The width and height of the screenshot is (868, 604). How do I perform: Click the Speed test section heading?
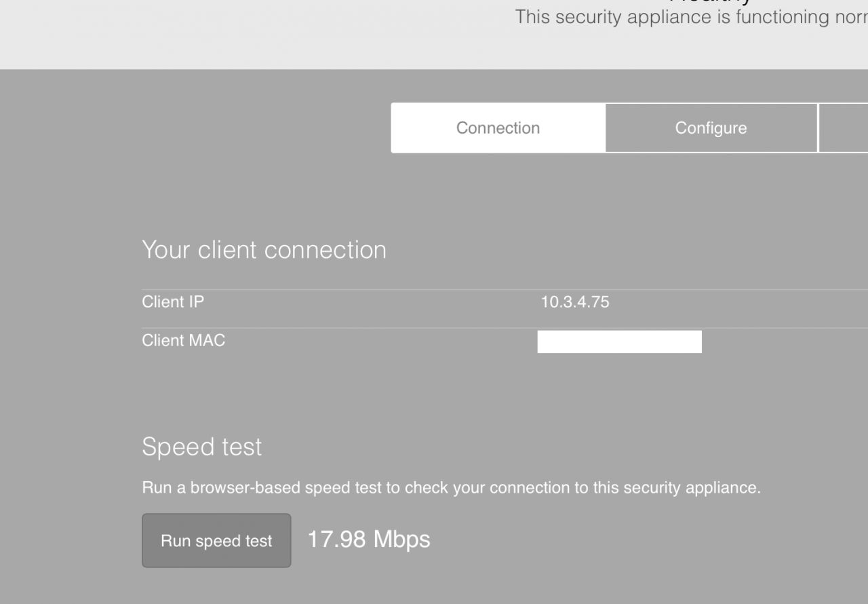coord(201,447)
